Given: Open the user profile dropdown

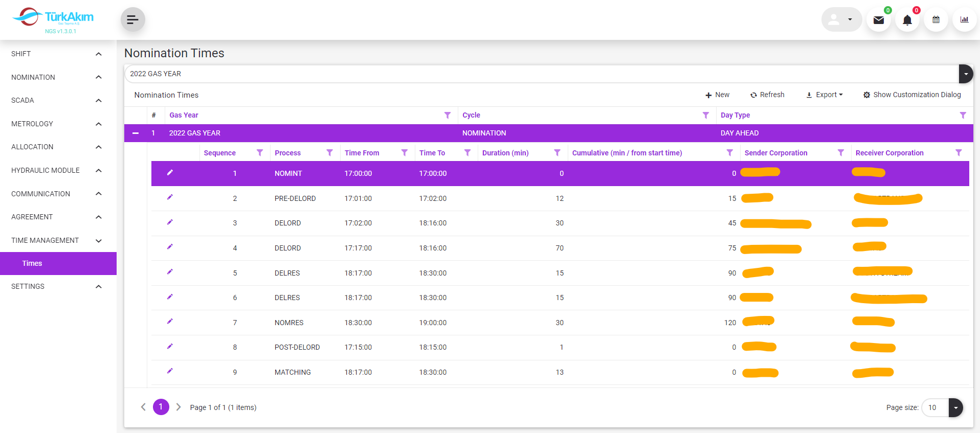Looking at the screenshot, I should 841,20.
